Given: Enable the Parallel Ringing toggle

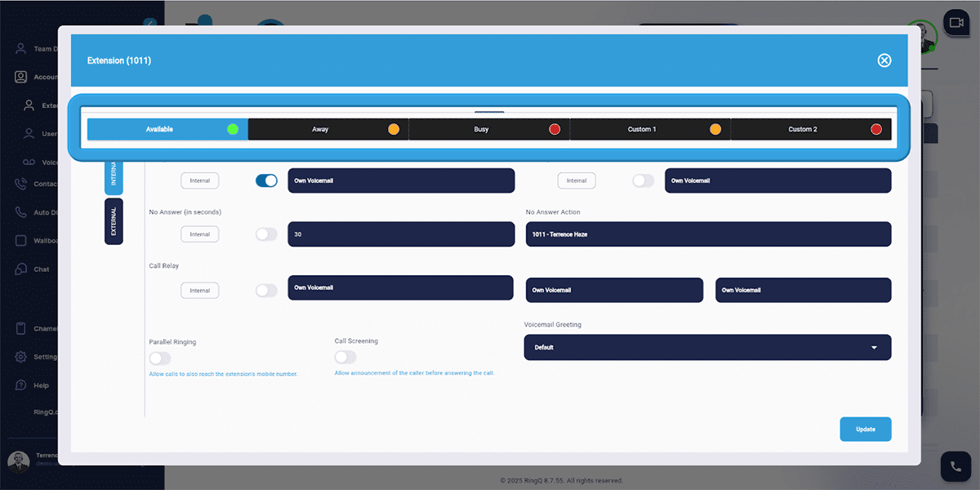Looking at the screenshot, I should pos(160,359).
